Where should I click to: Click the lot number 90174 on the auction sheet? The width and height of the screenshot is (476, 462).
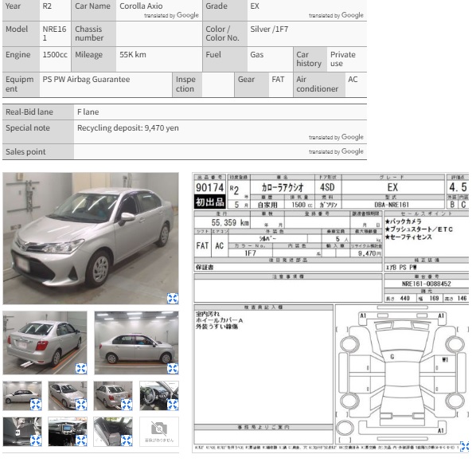[x=210, y=187]
